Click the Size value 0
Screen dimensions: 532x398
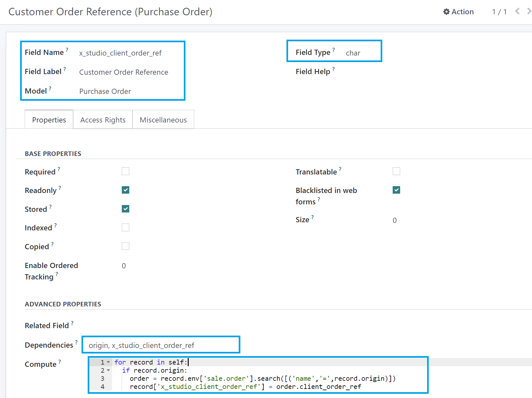point(395,220)
